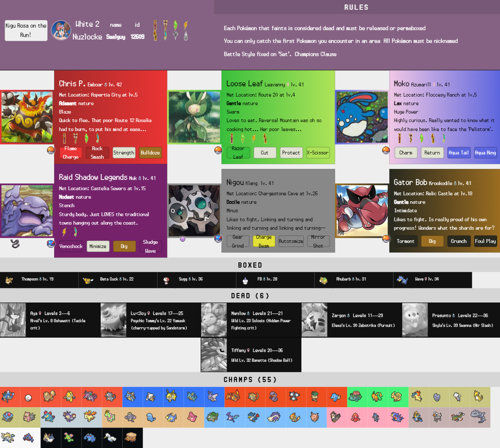Click the Feraligatr sprite in Champs
Viewport: 500px width, 448px height.
(x=49, y=417)
